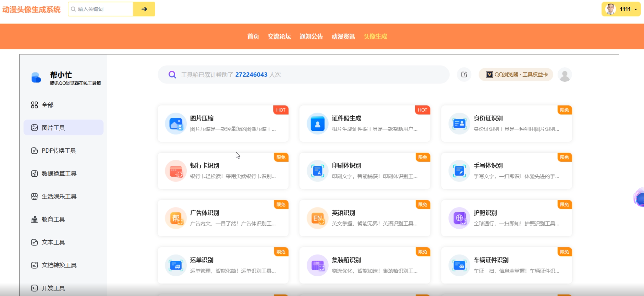This screenshot has height=296, width=644.
Task: Click the 图片压缩 tool icon
Action: pos(176,124)
